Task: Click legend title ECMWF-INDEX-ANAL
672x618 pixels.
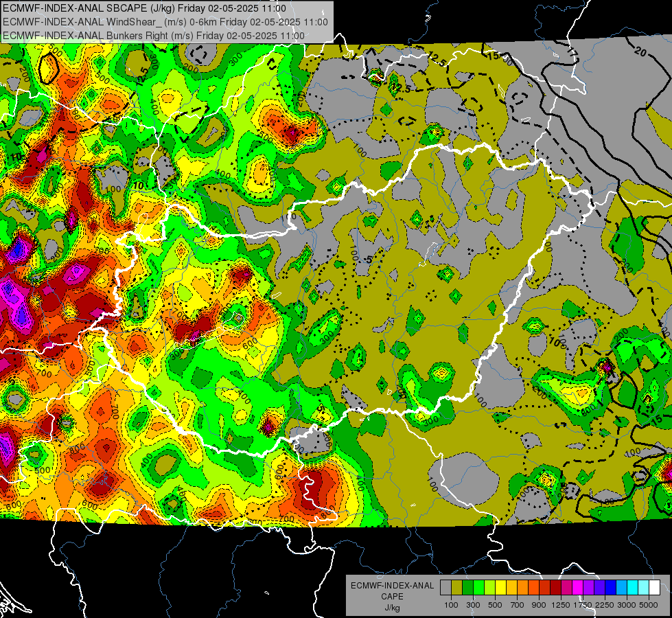Action: pyautogui.click(x=392, y=586)
